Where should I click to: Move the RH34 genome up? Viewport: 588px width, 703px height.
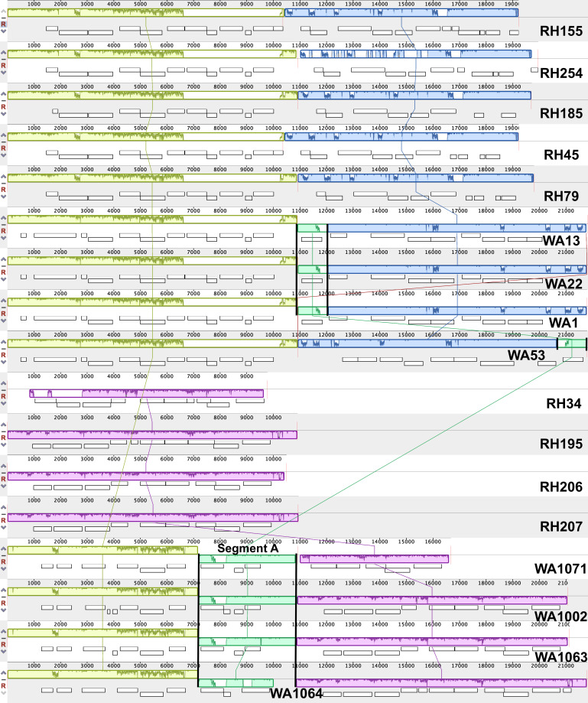[x=3, y=383]
